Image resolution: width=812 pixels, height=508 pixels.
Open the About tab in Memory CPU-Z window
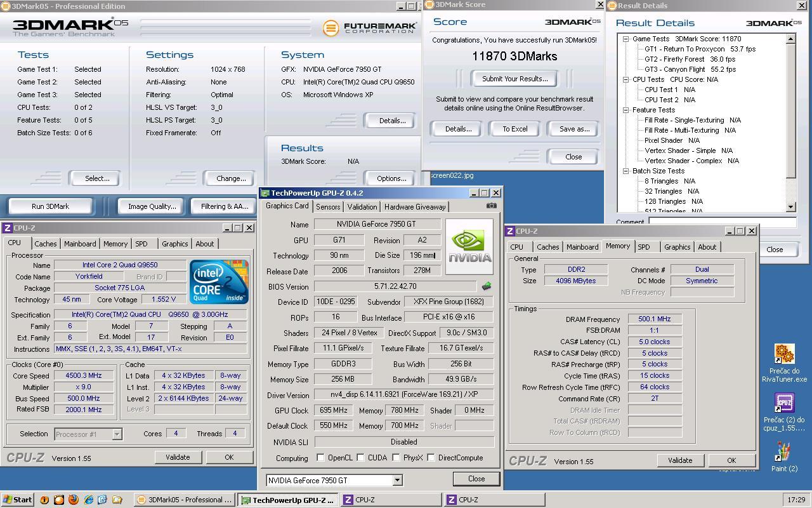pyautogui.click(x=707, y=247)
